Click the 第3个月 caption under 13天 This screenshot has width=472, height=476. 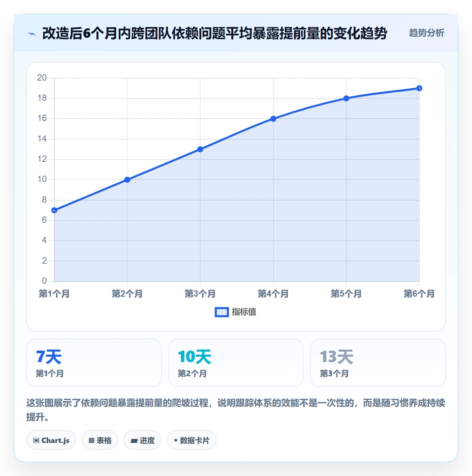pyautogui.click(x=334, y=374)
